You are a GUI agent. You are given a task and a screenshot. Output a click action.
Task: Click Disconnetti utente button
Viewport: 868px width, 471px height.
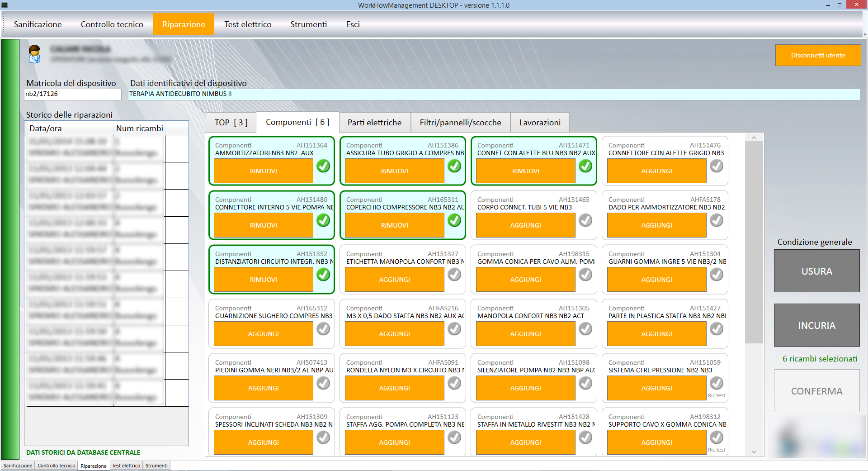pos(818,55)
